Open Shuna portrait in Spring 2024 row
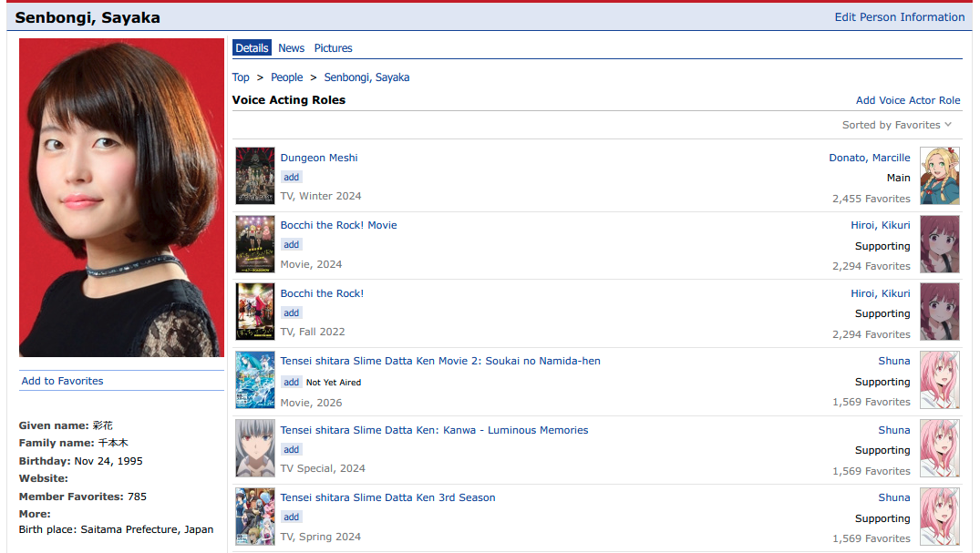980x553 pixels. pos(939,517)
